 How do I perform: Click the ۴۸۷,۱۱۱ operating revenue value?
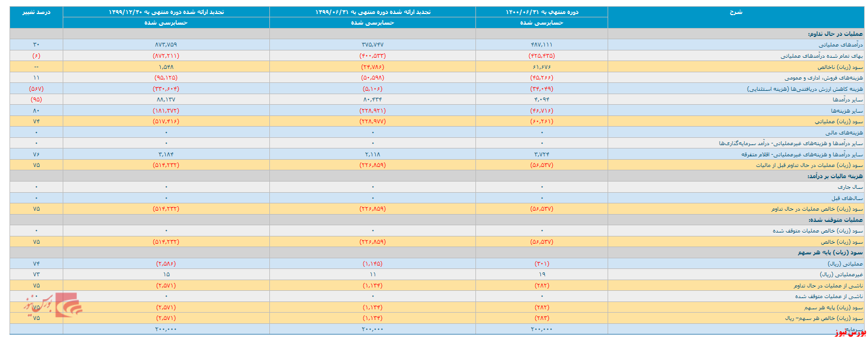(542, 45)
